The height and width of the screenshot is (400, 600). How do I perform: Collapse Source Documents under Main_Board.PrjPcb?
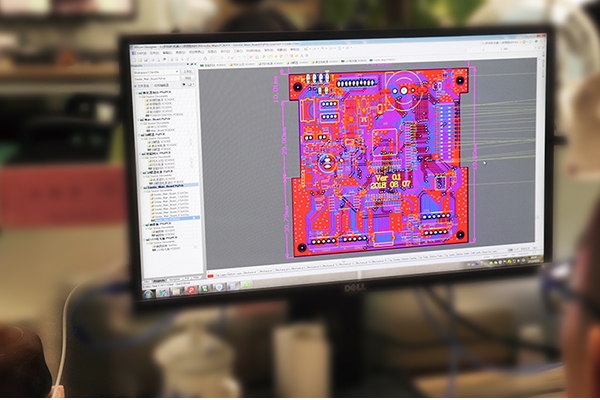[141, 124]
